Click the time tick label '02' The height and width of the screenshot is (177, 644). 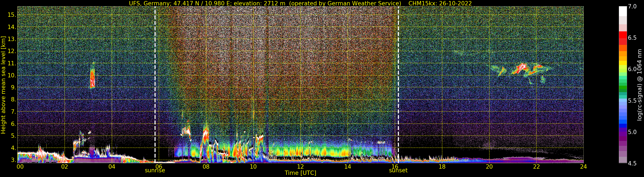(65, 166)
